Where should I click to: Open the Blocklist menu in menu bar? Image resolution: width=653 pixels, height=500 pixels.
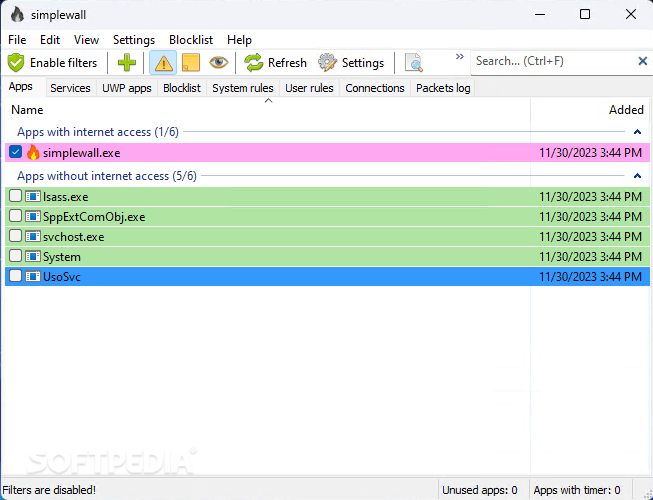[191, 40]
